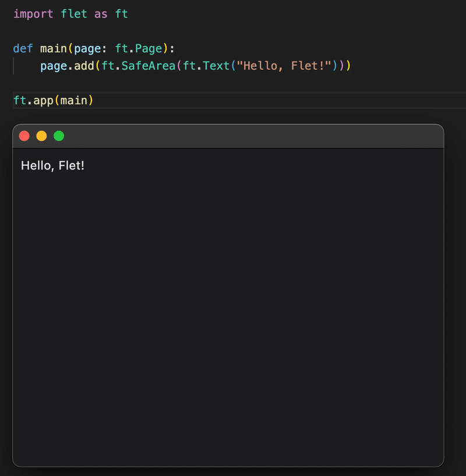Click the "page.add" method in the code
The height and width of the screenshot is (476, 466).
click(67, 66)
